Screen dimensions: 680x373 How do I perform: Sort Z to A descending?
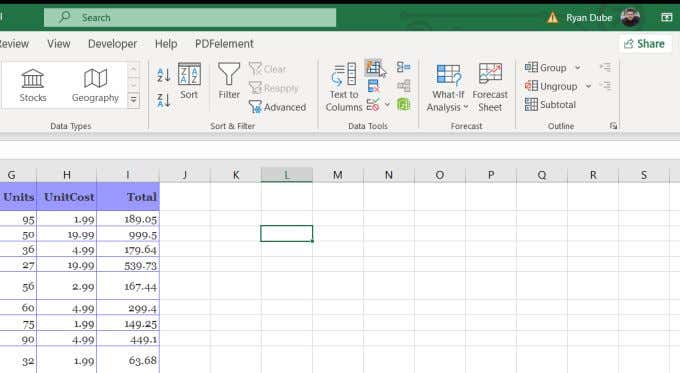[x=163, y=100]
